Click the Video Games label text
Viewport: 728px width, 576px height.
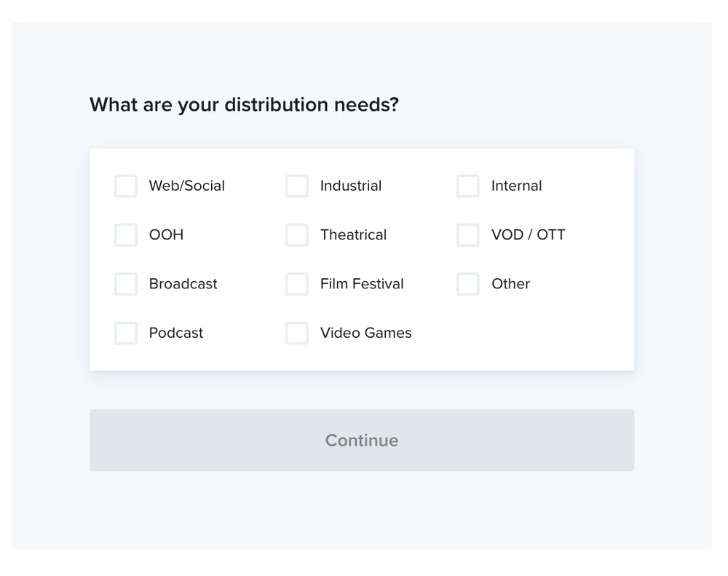[365, 333]
